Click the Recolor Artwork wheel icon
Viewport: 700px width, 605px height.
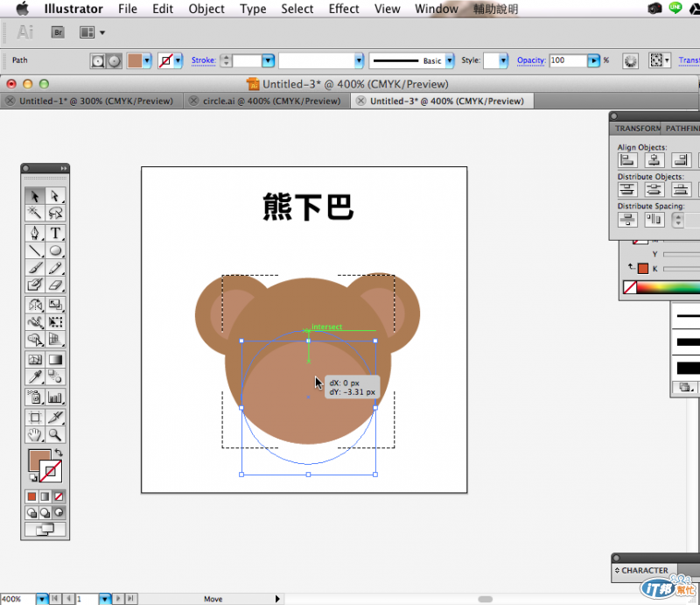[630, 60]
